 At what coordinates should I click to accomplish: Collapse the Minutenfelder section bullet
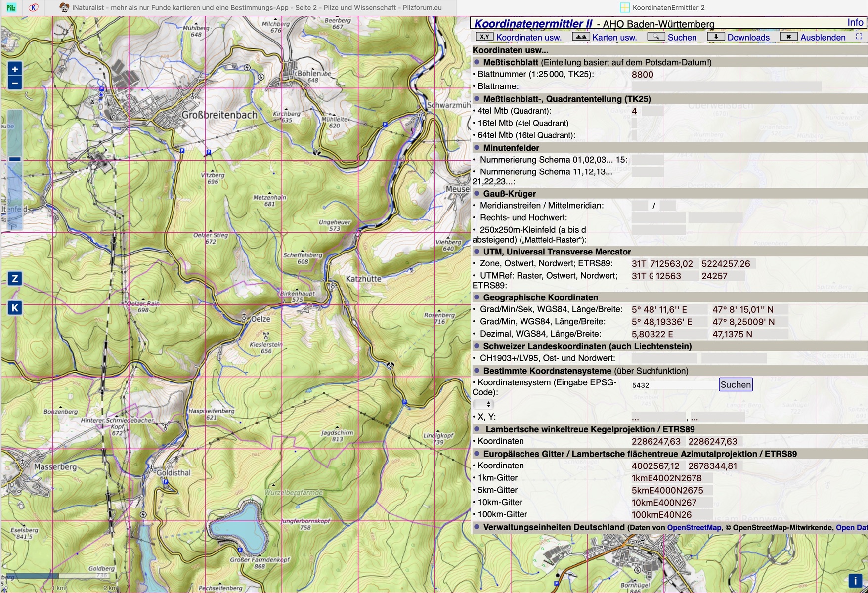pos(477,148)
